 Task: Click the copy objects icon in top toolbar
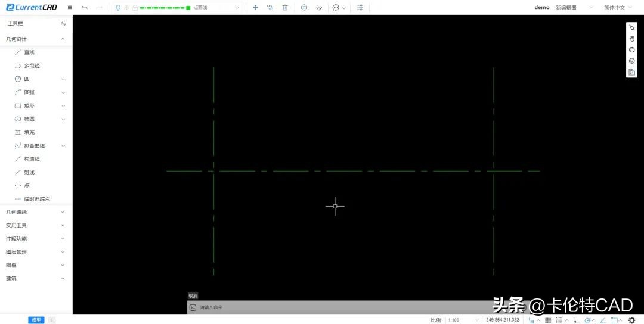270,7
